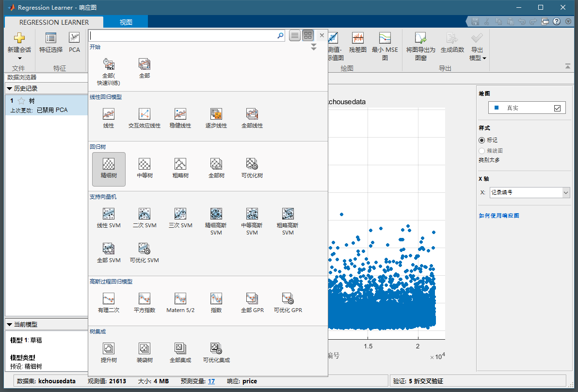Click the model gallery search field
Viewport: 578px width, 392px height.
coord(183,35)
